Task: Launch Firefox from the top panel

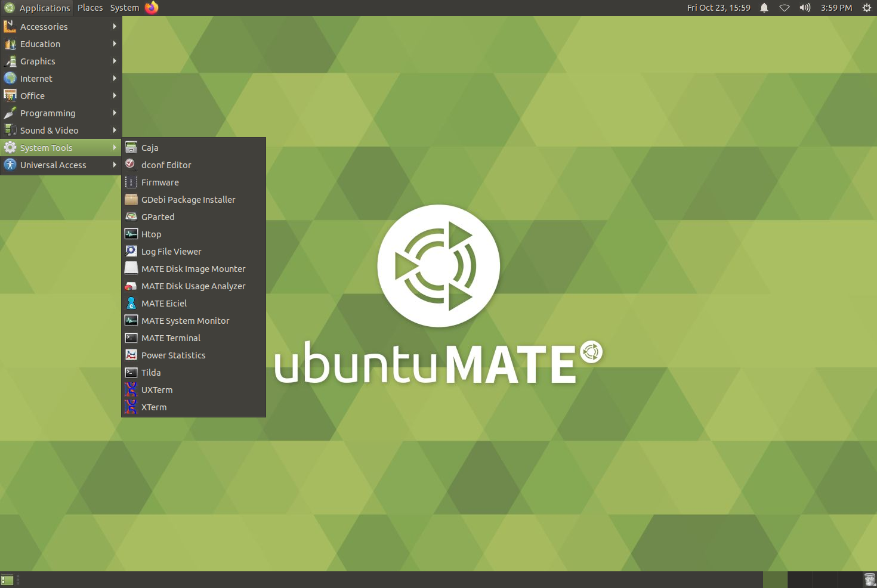Action: pyautogui.click(x=152, y=8)
